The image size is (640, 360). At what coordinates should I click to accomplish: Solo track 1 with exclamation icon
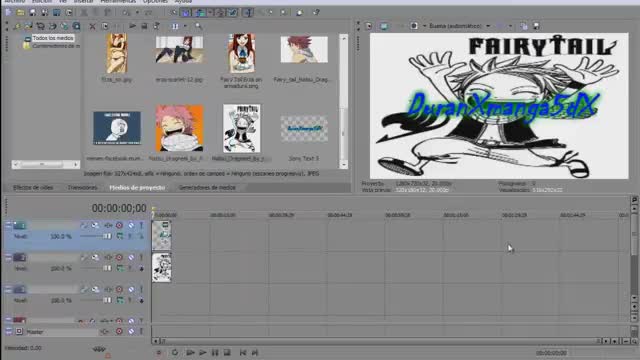[x=142, y=225]
